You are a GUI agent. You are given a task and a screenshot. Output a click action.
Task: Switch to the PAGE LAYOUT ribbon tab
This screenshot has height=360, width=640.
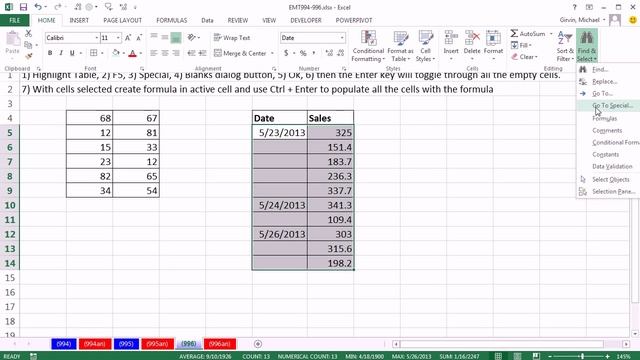[x=122, y=20]
